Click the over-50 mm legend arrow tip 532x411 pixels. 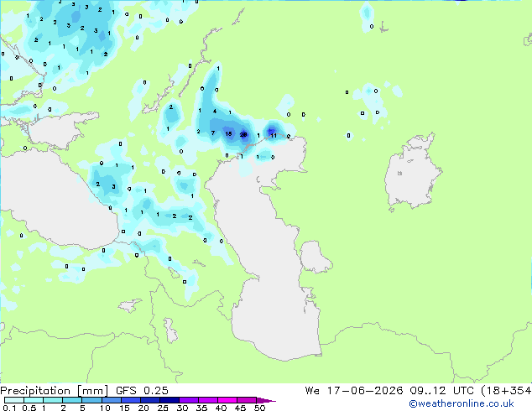click(x=266, y=400)
